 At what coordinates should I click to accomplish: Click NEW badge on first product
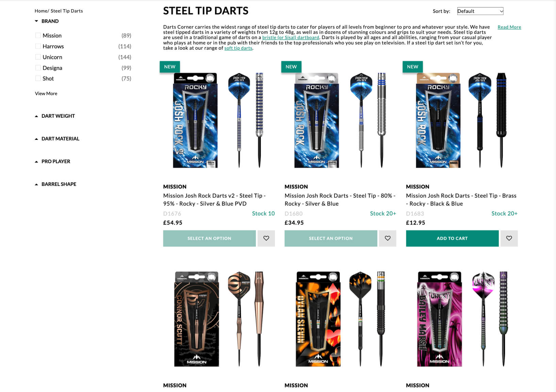[170, 67]
